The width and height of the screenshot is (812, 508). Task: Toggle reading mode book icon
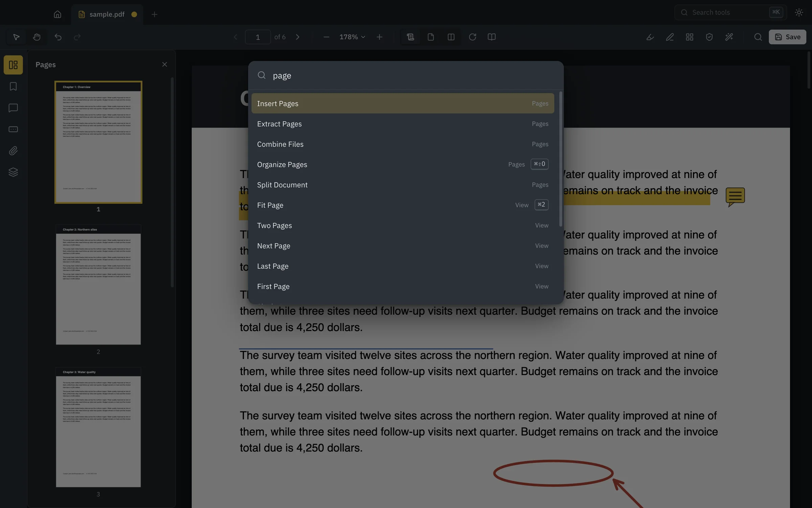click(x=492, y=37)
